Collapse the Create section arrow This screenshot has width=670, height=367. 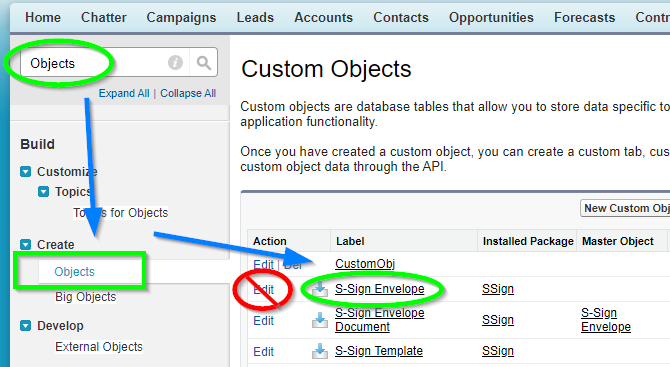(x=26, y=244)
